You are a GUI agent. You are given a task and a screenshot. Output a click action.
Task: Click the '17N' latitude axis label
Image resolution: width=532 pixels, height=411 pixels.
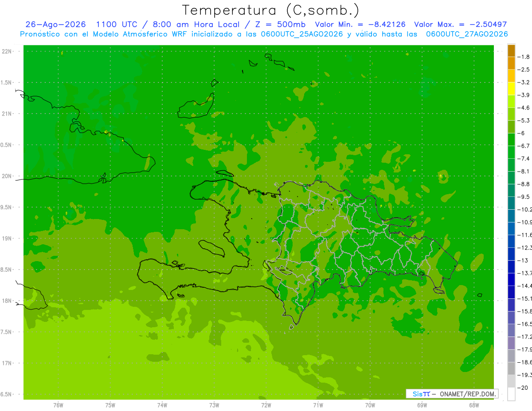pyautogui.click(x=6, y=363)
